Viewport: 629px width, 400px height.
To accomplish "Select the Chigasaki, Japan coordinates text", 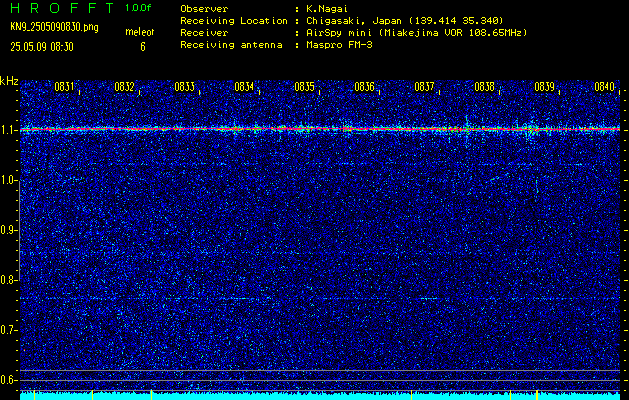I will pos(405,21).
